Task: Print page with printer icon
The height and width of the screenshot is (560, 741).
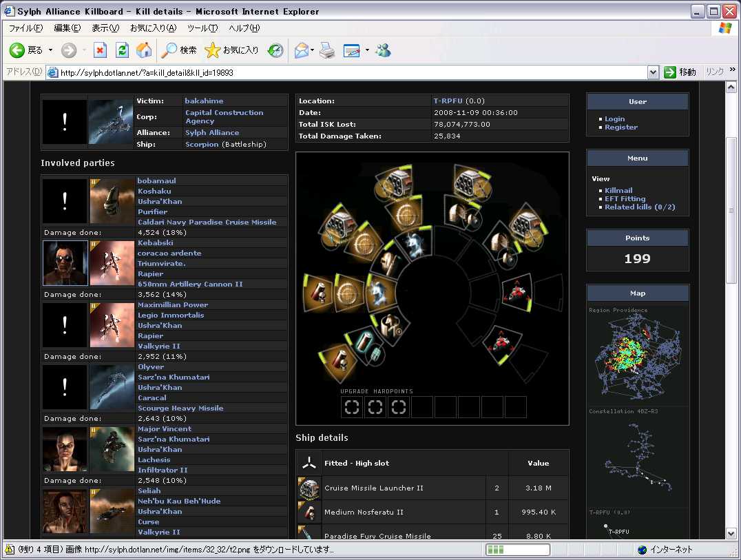Action: [x=327, y=50]
